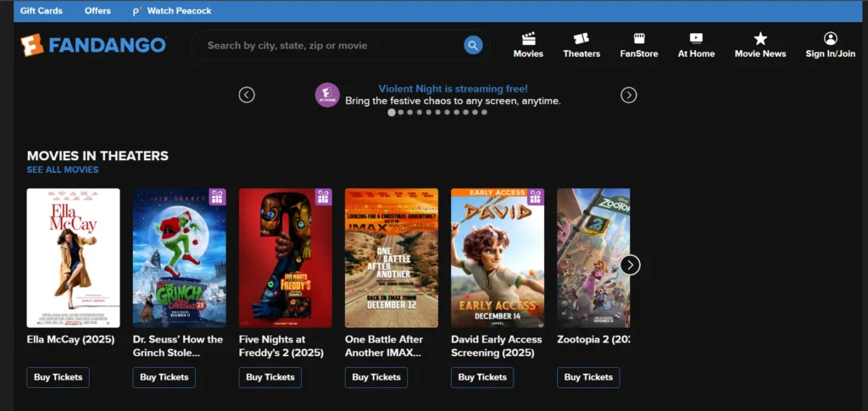Select the second promo carousel dot

[x=401, y=113]
